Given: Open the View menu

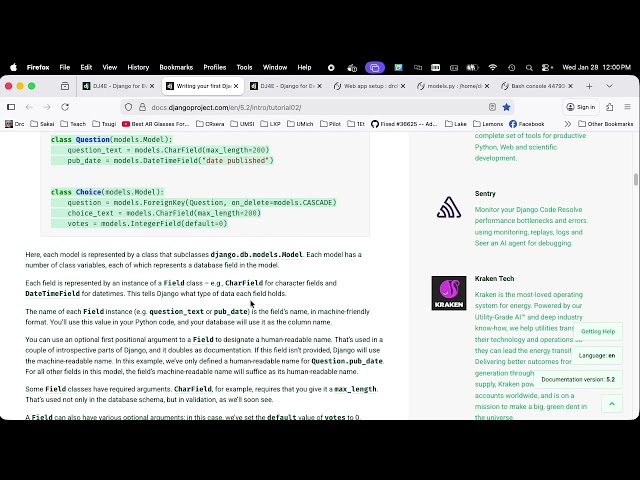Looking at the screenshot, I should coord(109,67).
